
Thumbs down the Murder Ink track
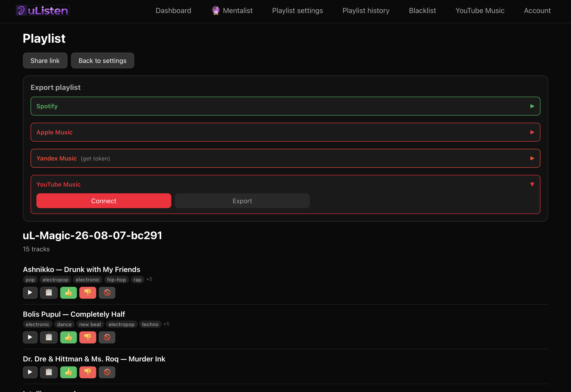point(88,372)
